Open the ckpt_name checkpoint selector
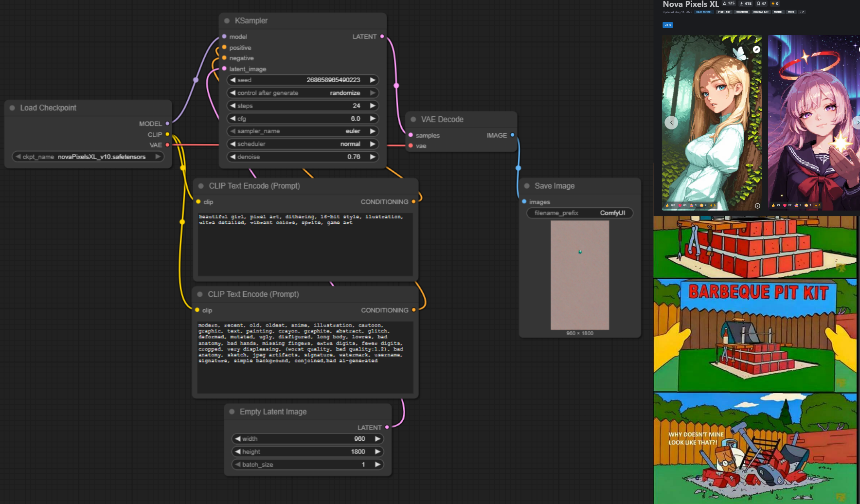860x504 pixels. click(x=88, y=157)
